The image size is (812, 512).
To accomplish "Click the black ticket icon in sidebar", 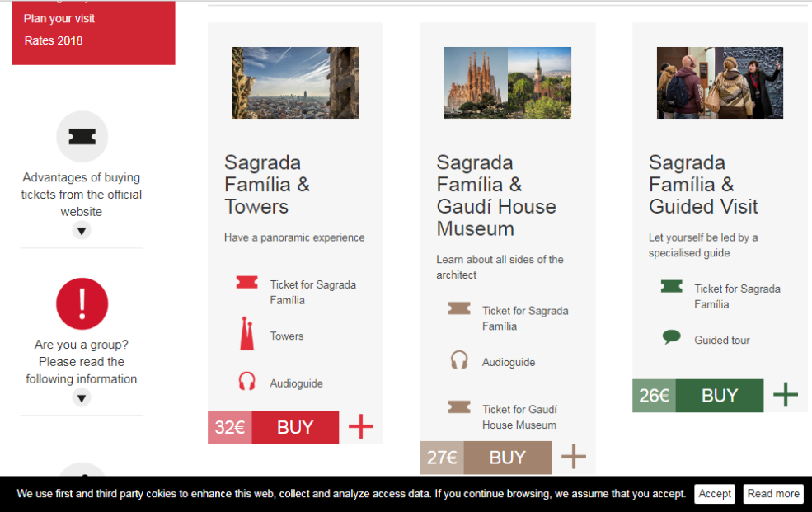I will (82, 137).
